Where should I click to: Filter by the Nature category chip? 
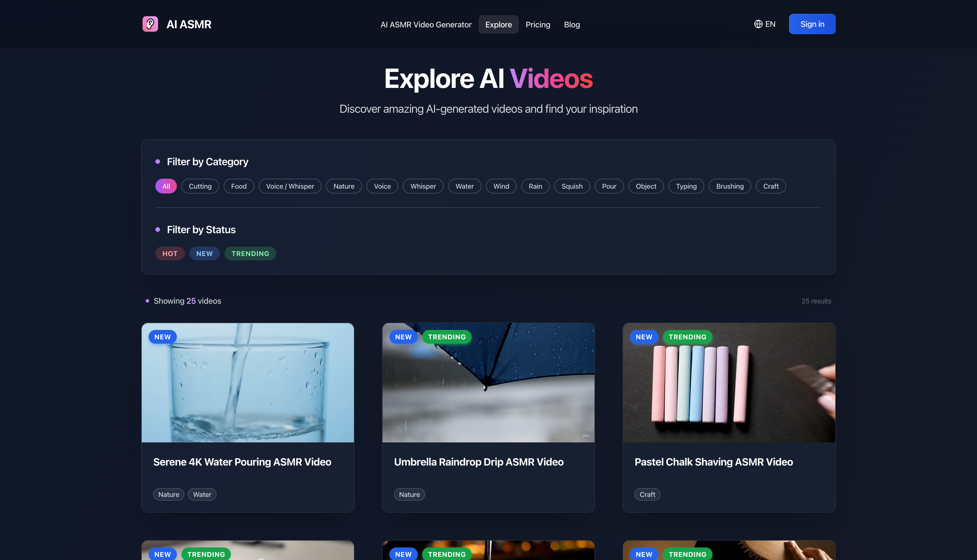click(x=344, y=186)
